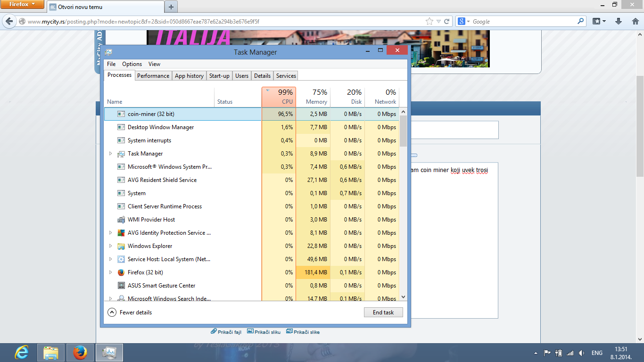Open the Google search engine dropdown
The image size is (644, 362).
463,21
